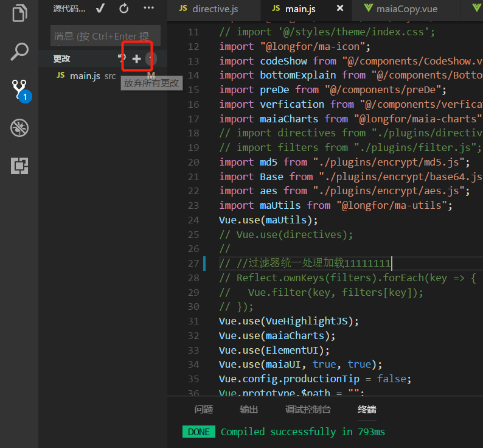This screenshot has height=448, width=483.
Task: Stage all changes with plus icon
Action: point(136,58)
